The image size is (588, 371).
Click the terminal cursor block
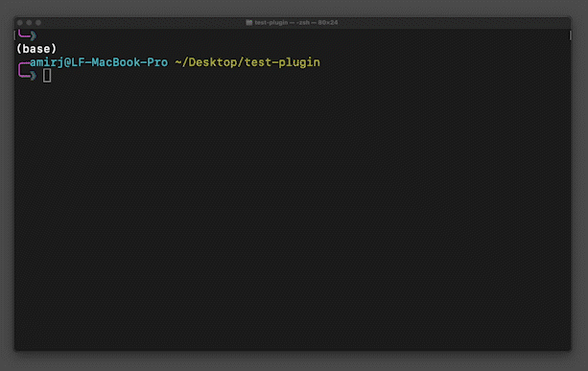[x=47, y=76]
